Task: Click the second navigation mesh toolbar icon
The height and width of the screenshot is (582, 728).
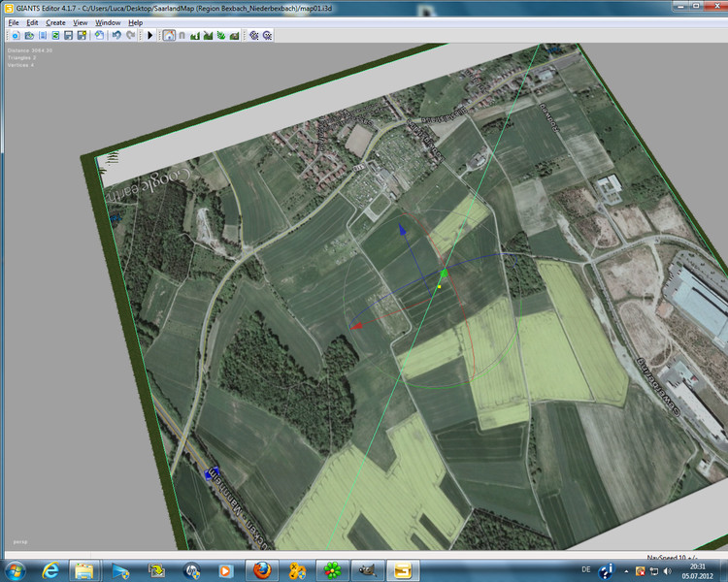Action: (268, 35)
